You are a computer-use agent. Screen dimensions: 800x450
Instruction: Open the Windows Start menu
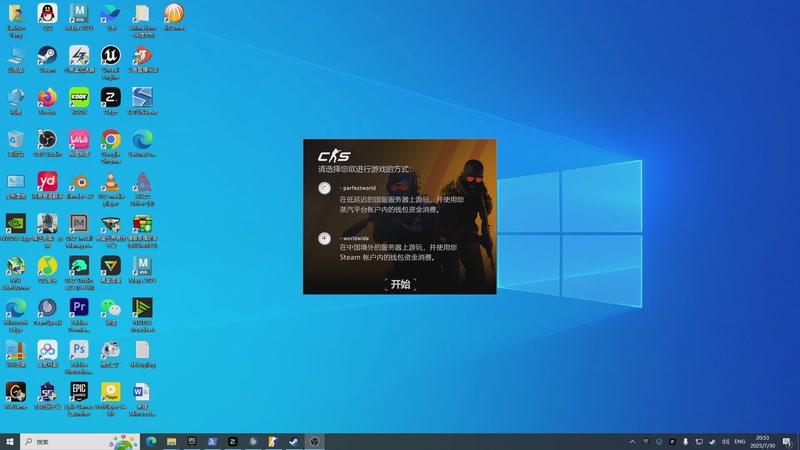pyautogui.click(x=10, y=442)
